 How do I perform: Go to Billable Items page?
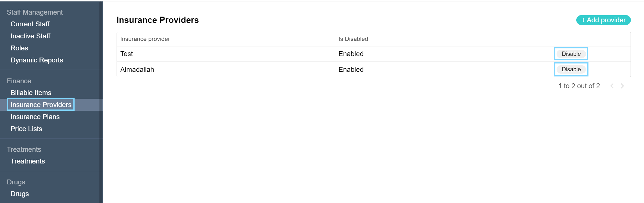[31, 93]
